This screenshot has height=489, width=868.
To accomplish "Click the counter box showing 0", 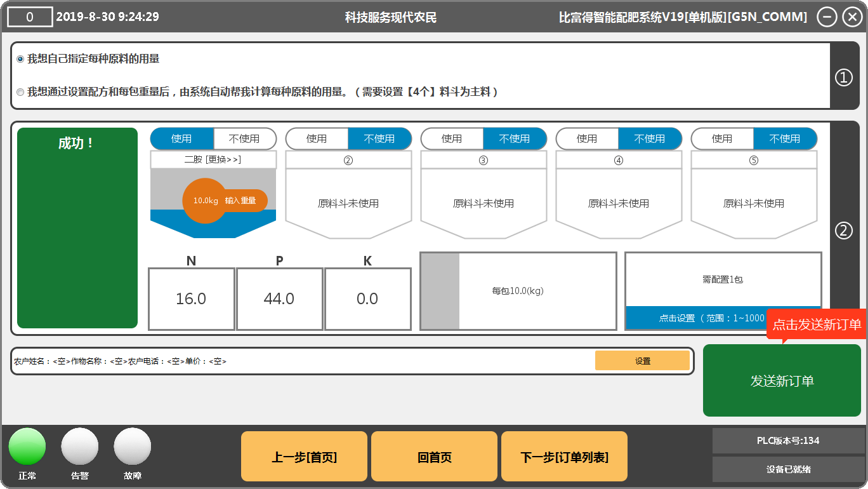I will (30, 17).
